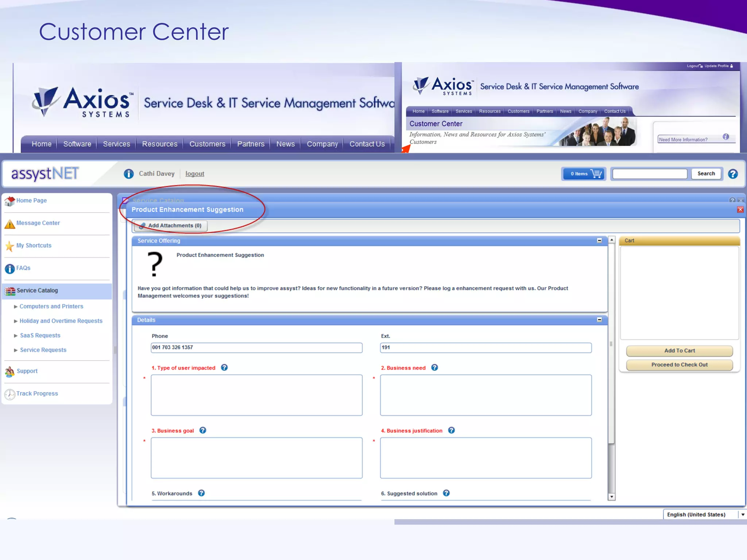Click the user info icon beside Cathi Davey
Image resolution: width=747 pixels, height=560 pixels.
point(128,174)
